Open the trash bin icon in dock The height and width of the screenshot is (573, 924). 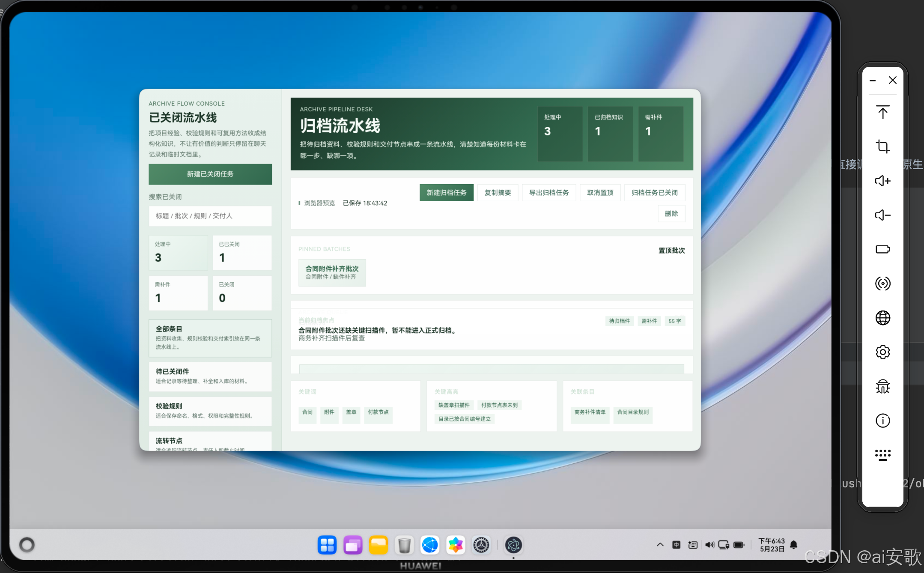click(x=404, y=545)
